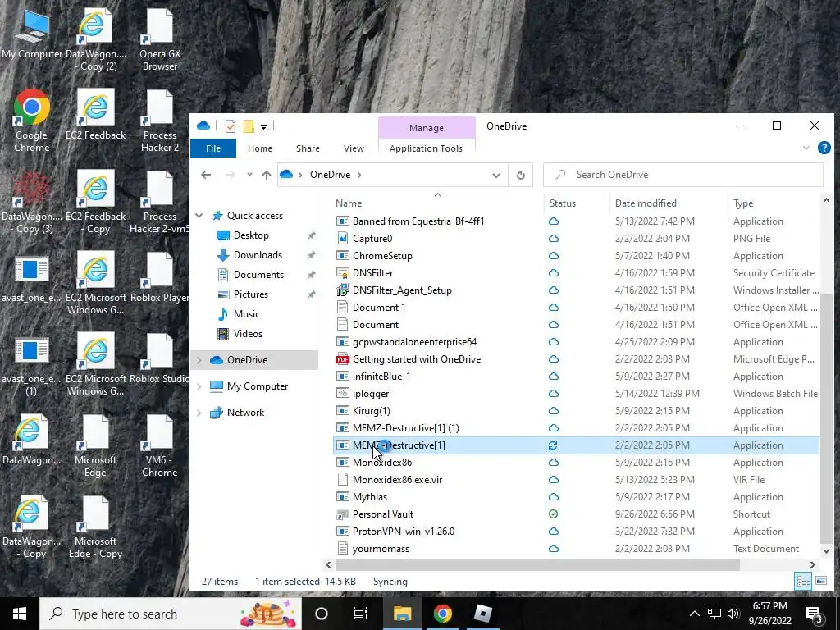This screenshot has height=630, width=840.
Task: Open Documents in Quick access
Action: coord(258,275)
